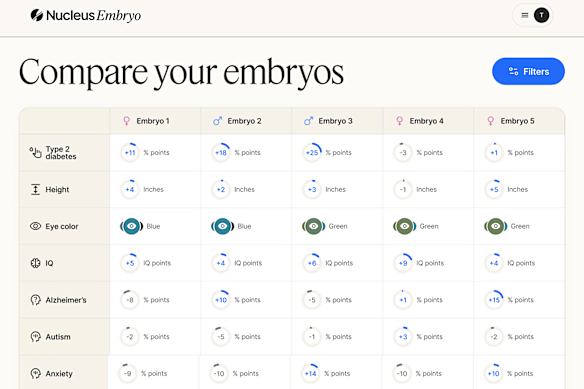Screen dimensions: 584x389
Task: Click the Eye color row eye icon
Action: pyautogui.click(x=35, y=226)
